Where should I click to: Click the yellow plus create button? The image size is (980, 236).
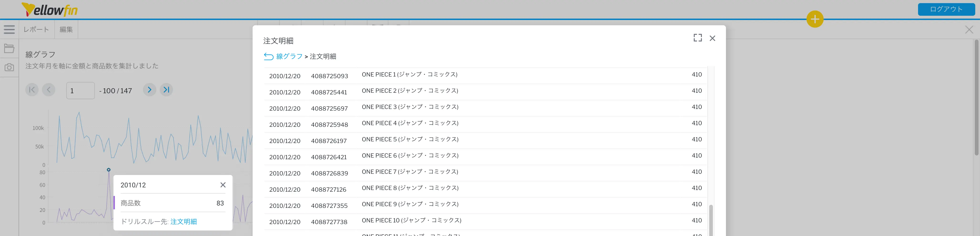coord(815,19)
